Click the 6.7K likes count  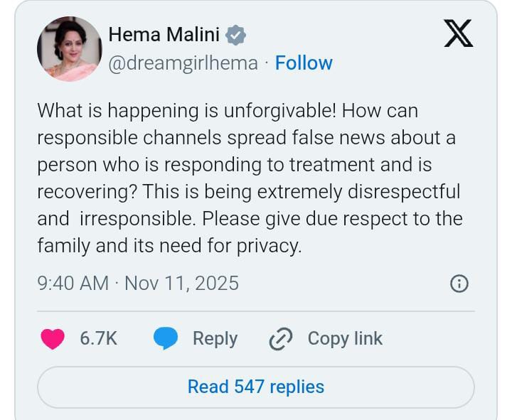[98, 339]
